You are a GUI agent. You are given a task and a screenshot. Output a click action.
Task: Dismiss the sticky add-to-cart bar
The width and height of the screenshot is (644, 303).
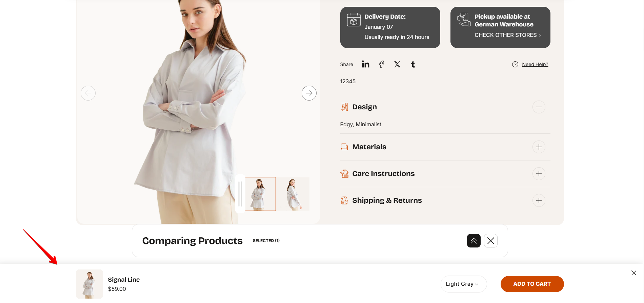[x=634, y=273]
